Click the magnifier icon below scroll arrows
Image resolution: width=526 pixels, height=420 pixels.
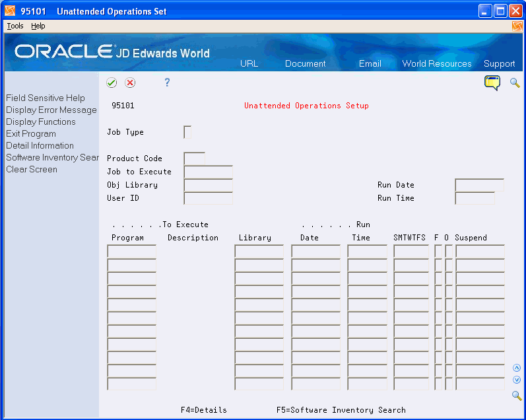[517, 396]
